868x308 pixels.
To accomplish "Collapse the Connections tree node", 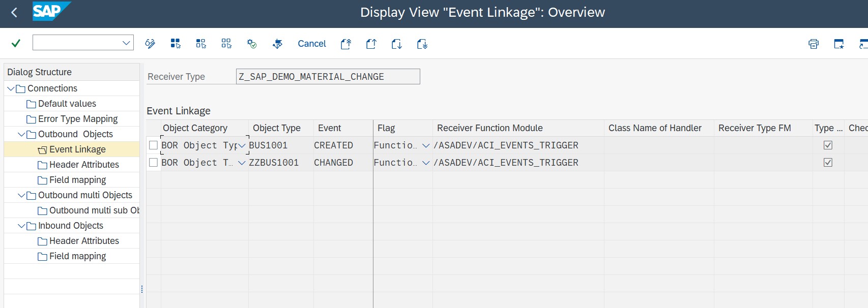I will pos(11,88).
